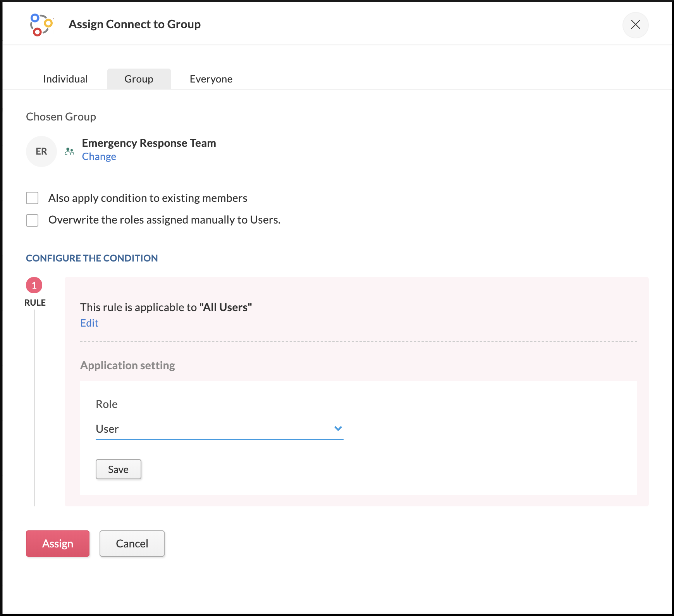Click the Configure the Condition heading
Image resolution: width=674 pixels, height=616 pixels.
tap(92, 258)
